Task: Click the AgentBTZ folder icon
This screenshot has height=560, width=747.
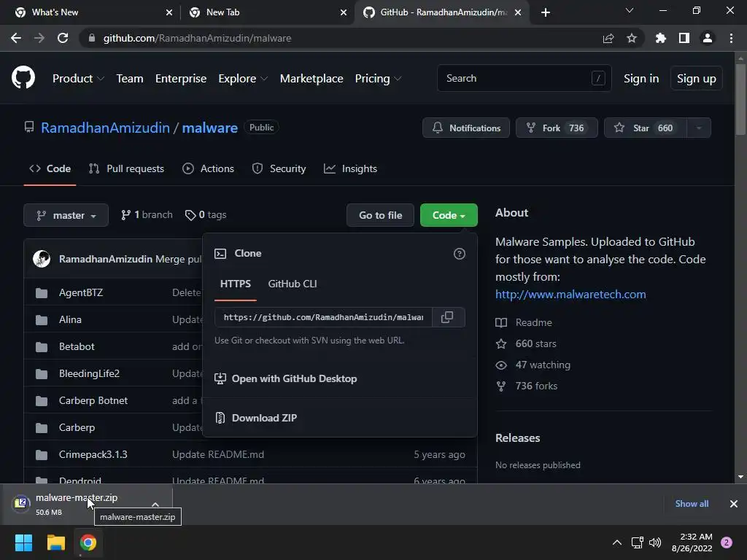Action: pos(42,293)
